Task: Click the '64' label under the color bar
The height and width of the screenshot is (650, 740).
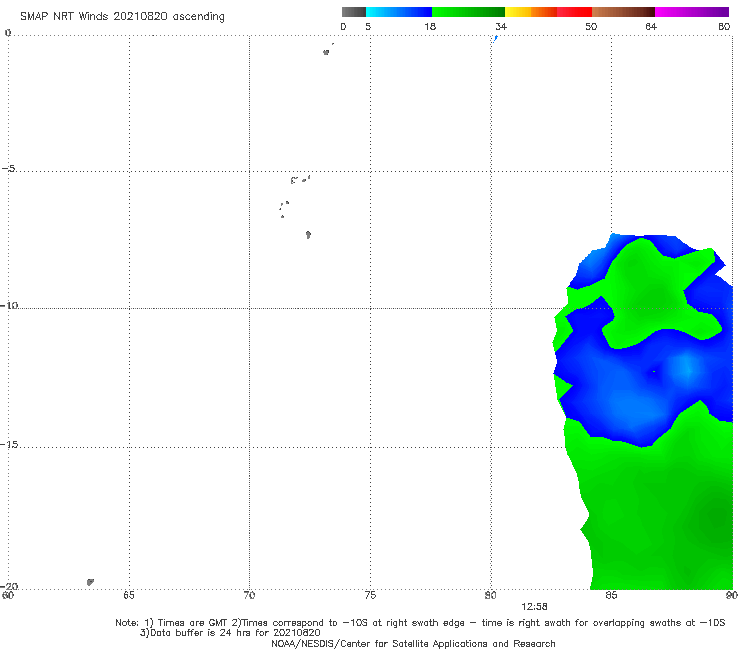Action: (x=651, y=26)
